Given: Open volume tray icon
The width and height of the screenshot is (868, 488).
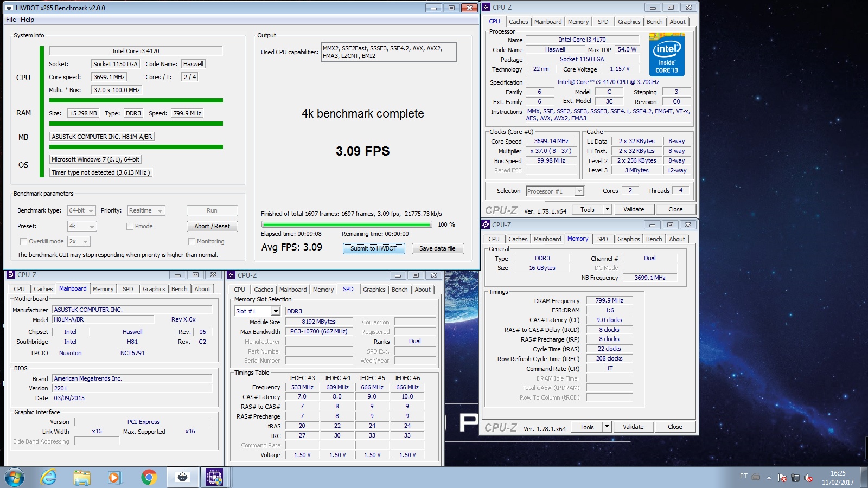Looking at the screenshot, I should [808, 478].
